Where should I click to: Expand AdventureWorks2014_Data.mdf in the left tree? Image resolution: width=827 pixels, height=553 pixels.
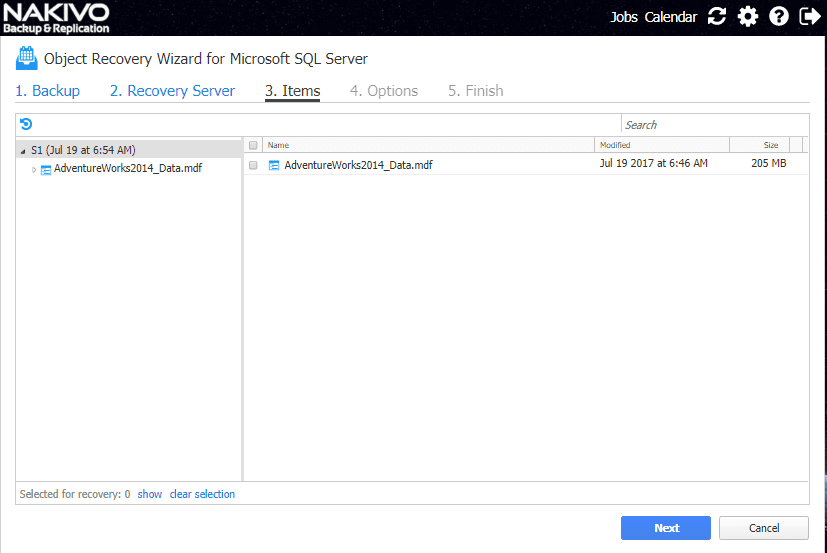click(34, 169)
